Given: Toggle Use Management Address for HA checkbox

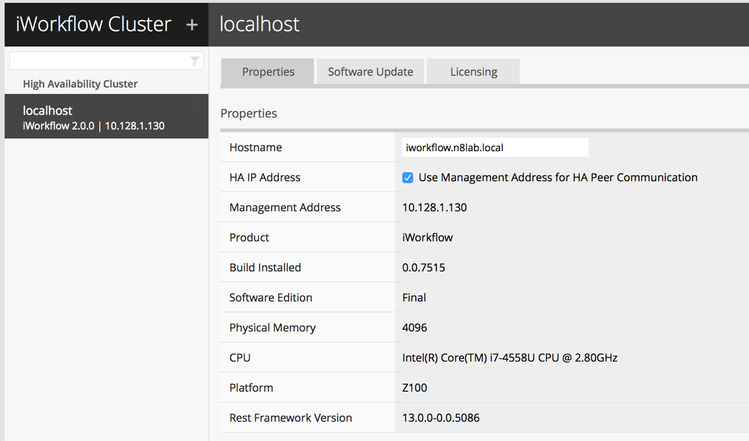Looking at the screenshot, I should pos(408,178).
